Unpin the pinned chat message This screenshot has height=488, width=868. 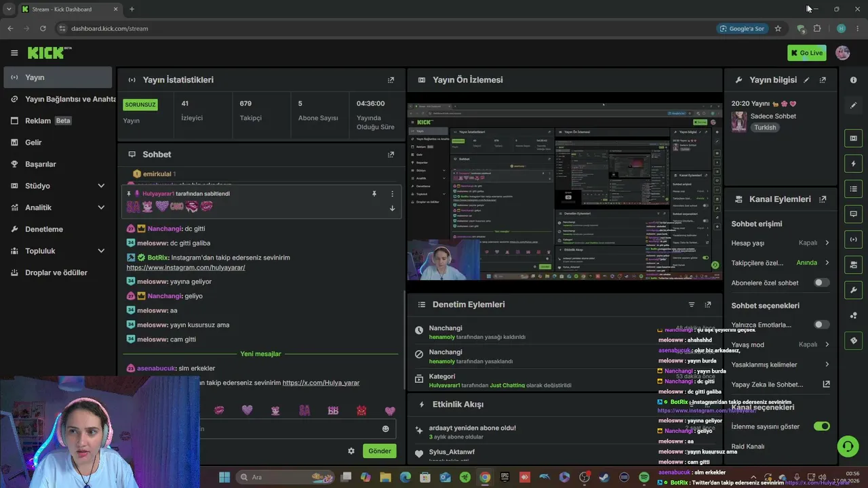pyautogui.click(x=374, y=194)
